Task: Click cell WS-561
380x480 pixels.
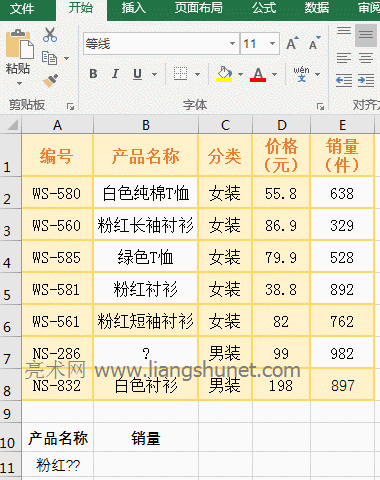Action: [x=57, y=321]
